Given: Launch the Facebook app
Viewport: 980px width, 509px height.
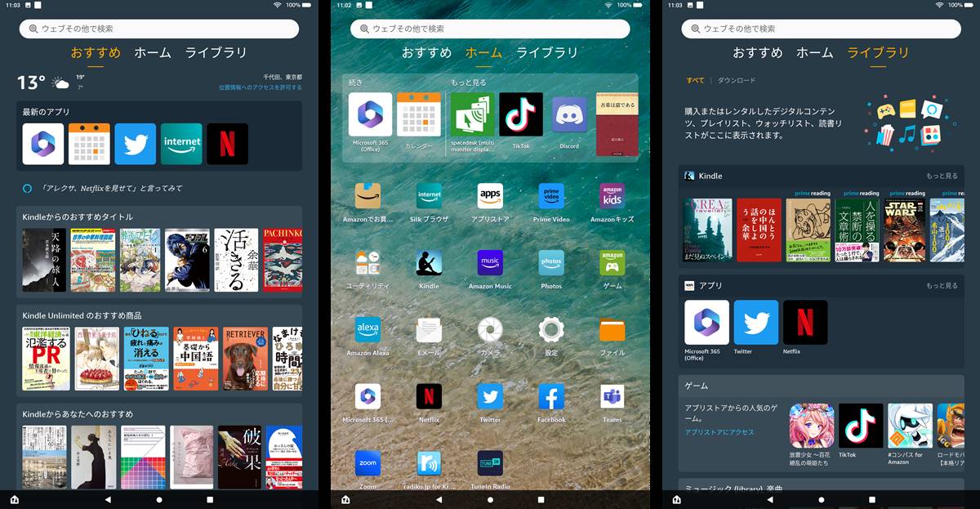Looking at the screenshot, I should tap(551, 397).
